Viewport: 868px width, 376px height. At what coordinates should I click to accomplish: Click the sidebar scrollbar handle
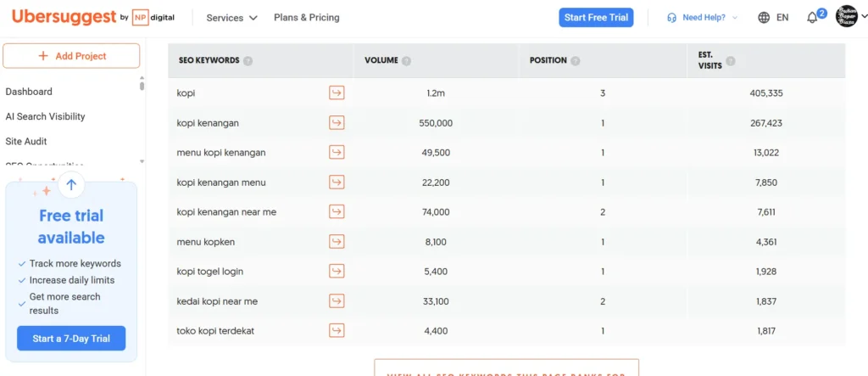(x=142, y=86)
